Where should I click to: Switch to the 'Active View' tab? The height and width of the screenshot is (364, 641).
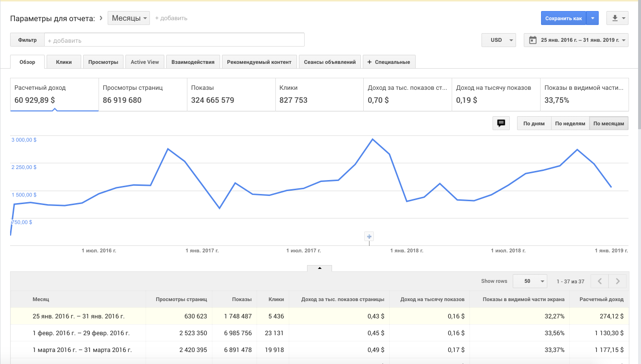pos(145,62)
